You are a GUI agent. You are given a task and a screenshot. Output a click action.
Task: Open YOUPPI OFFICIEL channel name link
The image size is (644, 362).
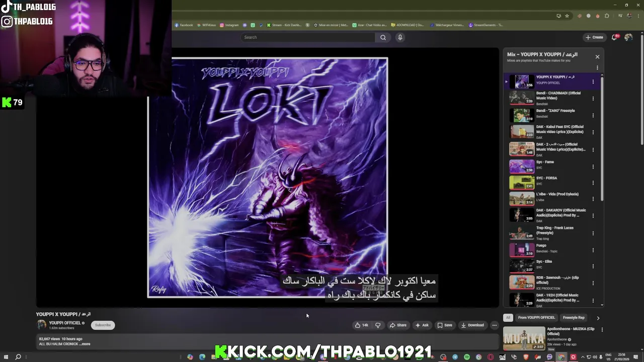coord(65,323)
